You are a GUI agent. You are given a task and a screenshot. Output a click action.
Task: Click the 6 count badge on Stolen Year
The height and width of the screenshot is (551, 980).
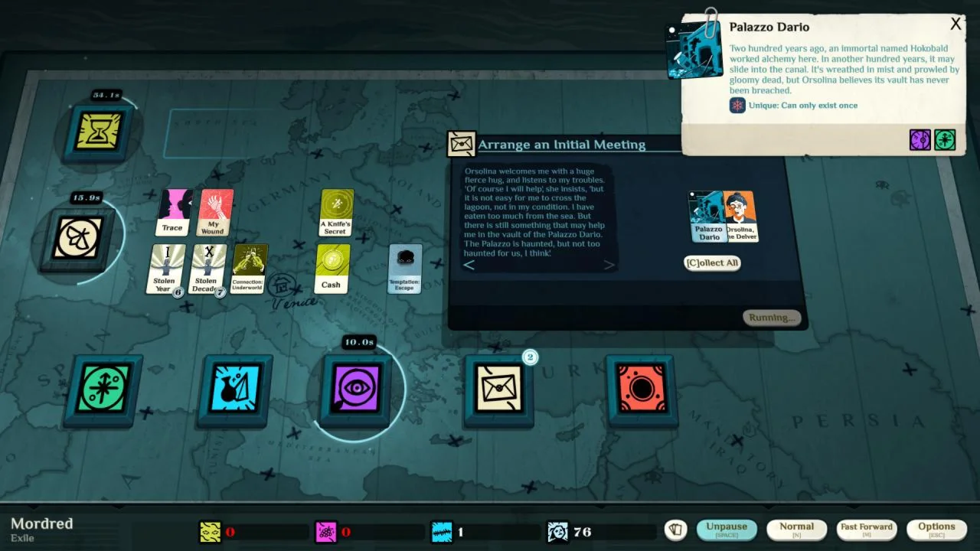178,292
